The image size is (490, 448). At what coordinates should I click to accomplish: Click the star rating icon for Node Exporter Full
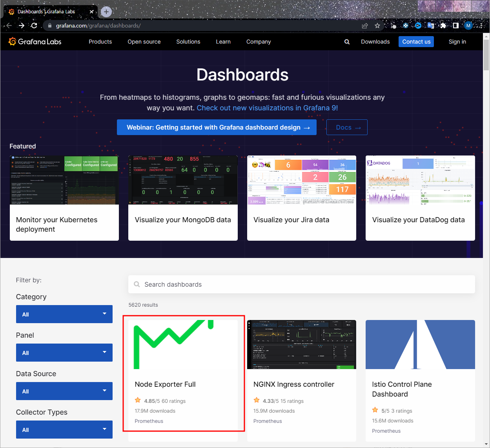(138, 400)
